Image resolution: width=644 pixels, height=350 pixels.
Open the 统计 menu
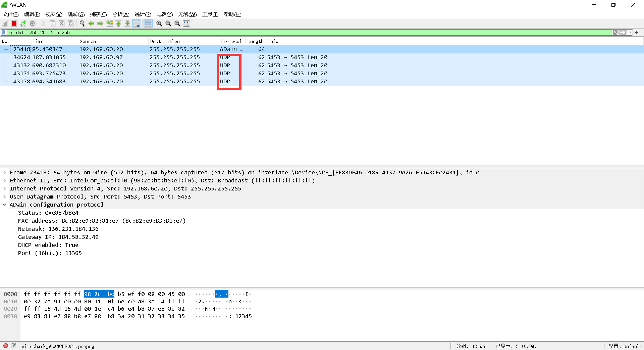[143, 14]
